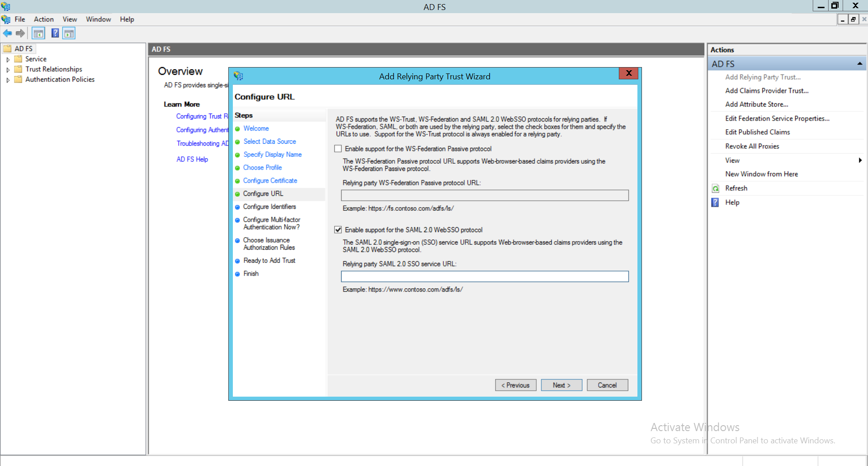Open the View submenu arrow in Actions

tap(860, 160)
